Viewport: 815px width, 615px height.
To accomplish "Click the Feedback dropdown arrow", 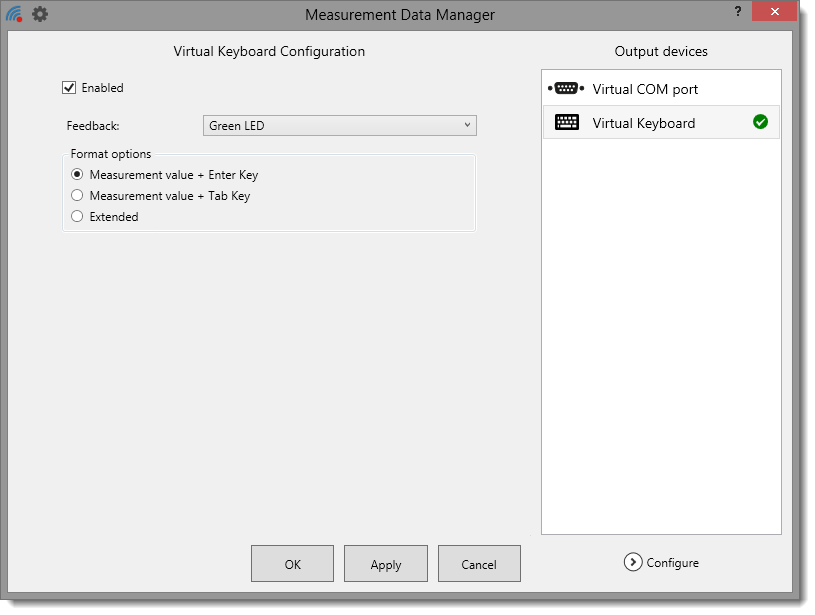I will click(467, 126).
